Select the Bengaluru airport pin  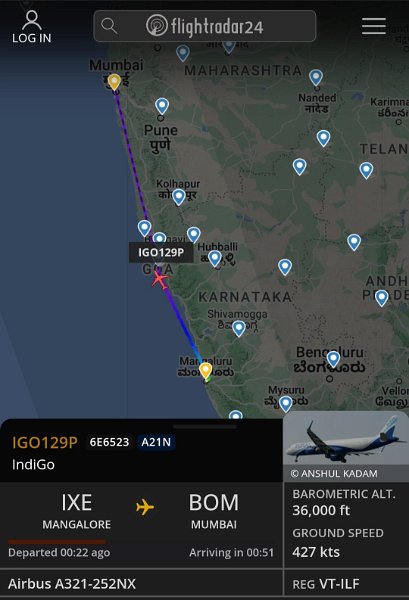tap(333, 359)
